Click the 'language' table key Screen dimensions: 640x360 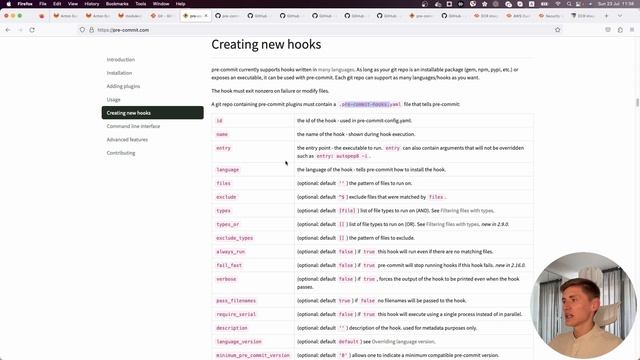228,170
